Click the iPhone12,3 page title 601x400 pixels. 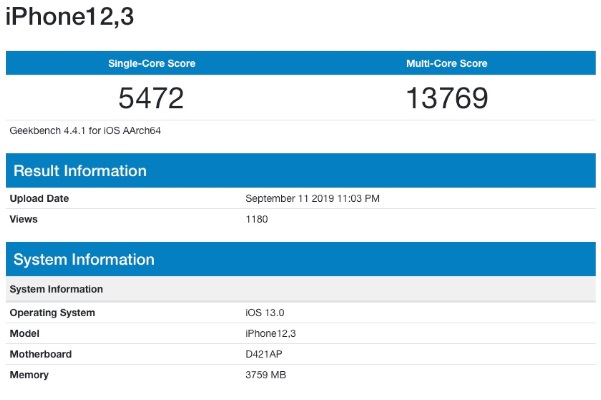point(70,16)
